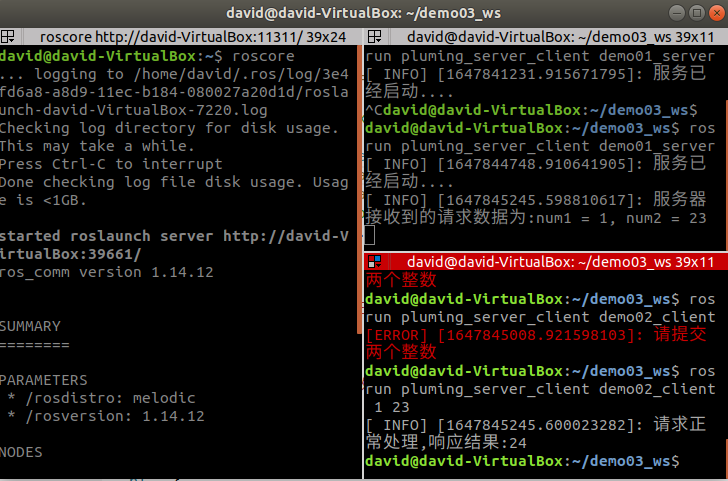Click the text 'e is <1GB.'
728x481 pixels.
point(43,200)
